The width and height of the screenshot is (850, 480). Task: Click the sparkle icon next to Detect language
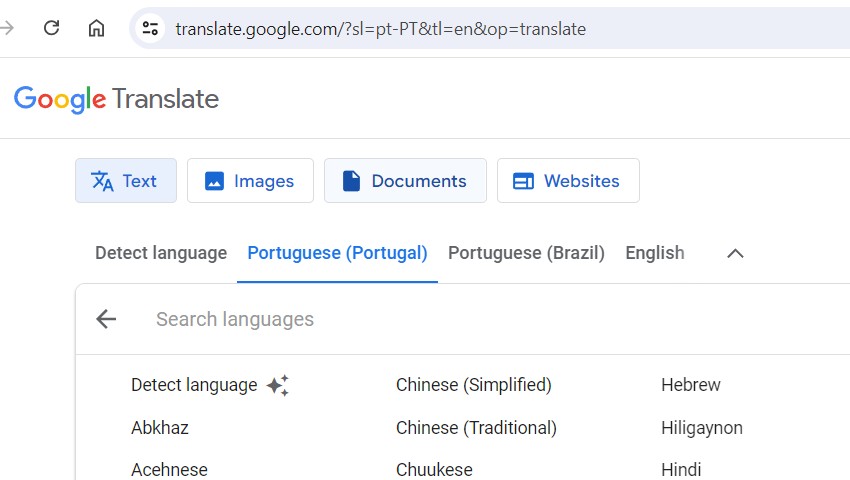(278, 385)
